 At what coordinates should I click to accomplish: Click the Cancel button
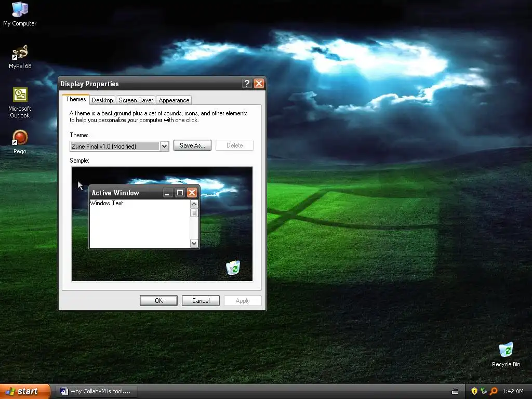[201, 301]
